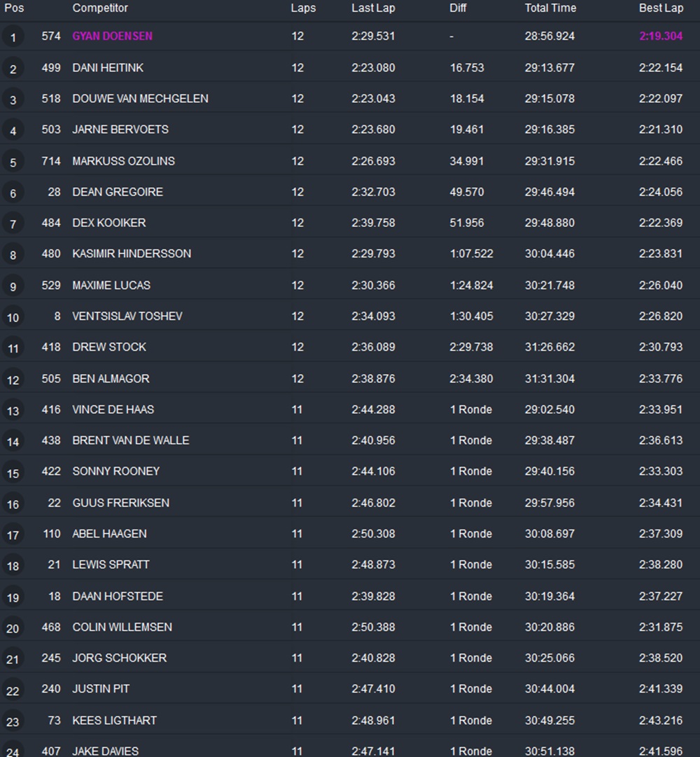Click the Last Lap column header
The width and height of the screenshot is (700, 757).
373,8
